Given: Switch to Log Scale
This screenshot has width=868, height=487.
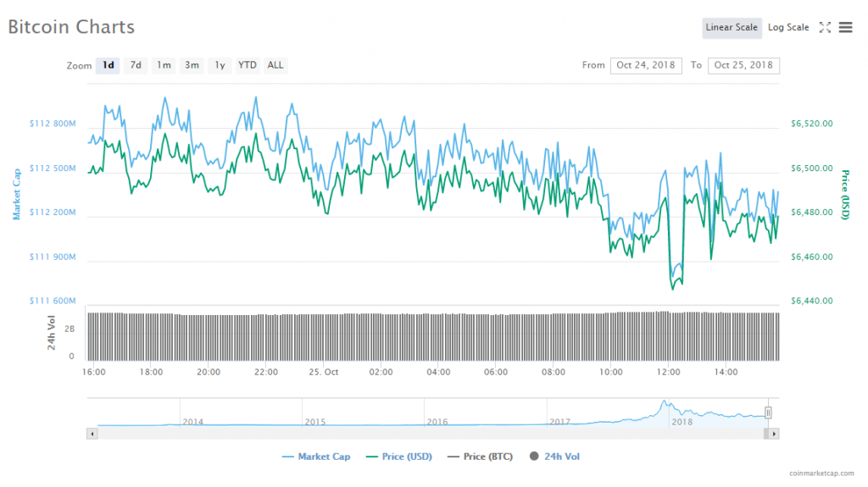Looking at the screenshot, I should pyautogui.click(x=788, y=27).
